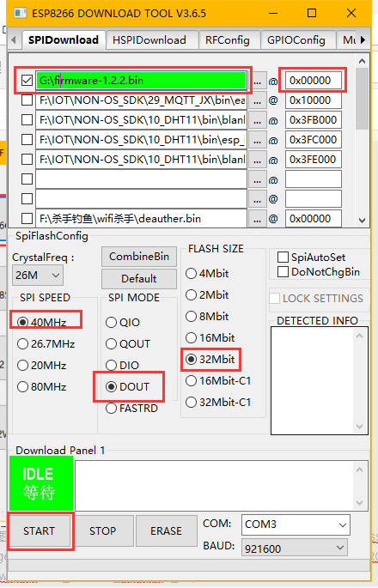Select QIO SPI mode
The height and width of the screenshot is (588, 378).
tap(123, 322)
